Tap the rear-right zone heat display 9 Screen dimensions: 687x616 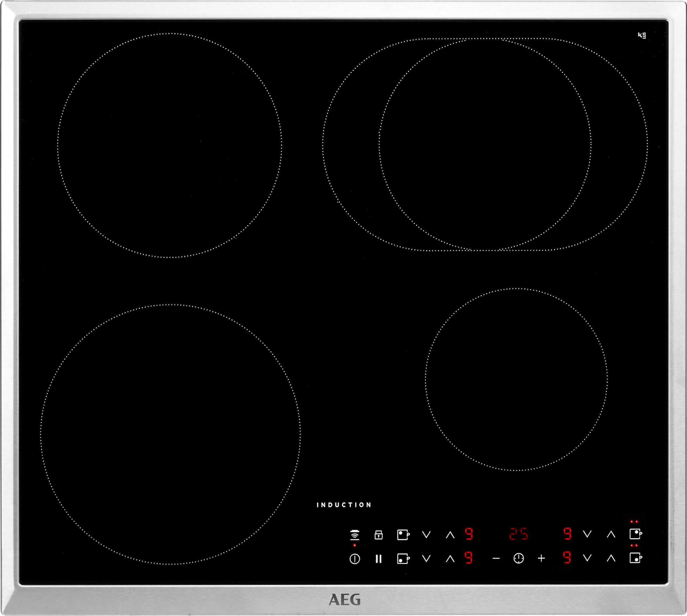click(567, 534)
